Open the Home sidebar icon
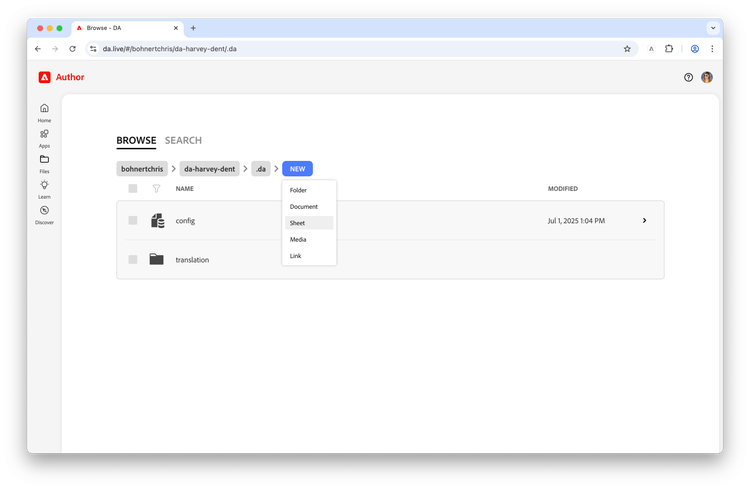This screenshot has height=489, width=750. tap(44, 108)
